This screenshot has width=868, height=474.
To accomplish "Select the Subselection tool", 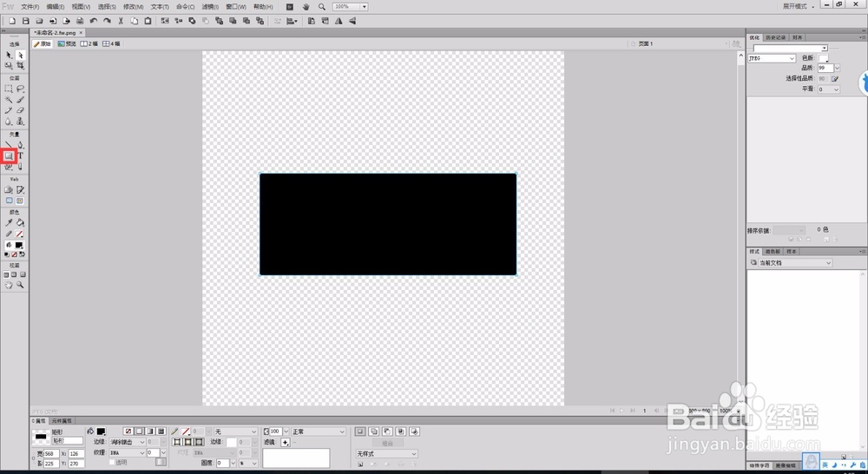I will tap(21, 55).
